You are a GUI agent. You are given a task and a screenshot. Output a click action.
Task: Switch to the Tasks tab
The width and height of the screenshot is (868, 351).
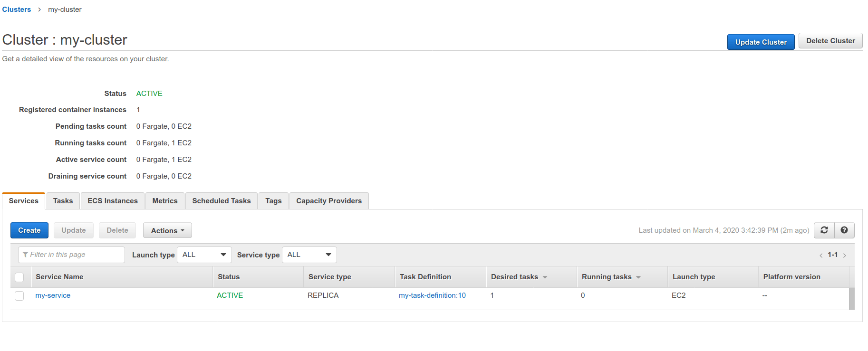click(63, 201)
